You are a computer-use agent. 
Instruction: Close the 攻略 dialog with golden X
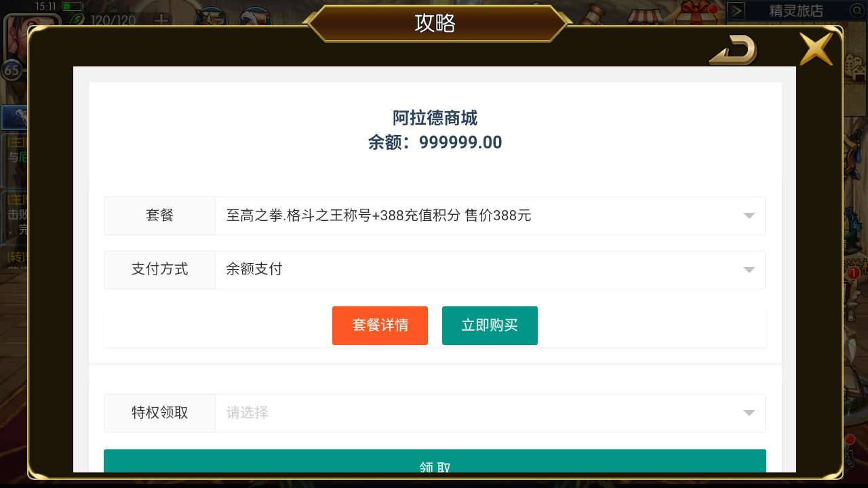coord(816,49)
